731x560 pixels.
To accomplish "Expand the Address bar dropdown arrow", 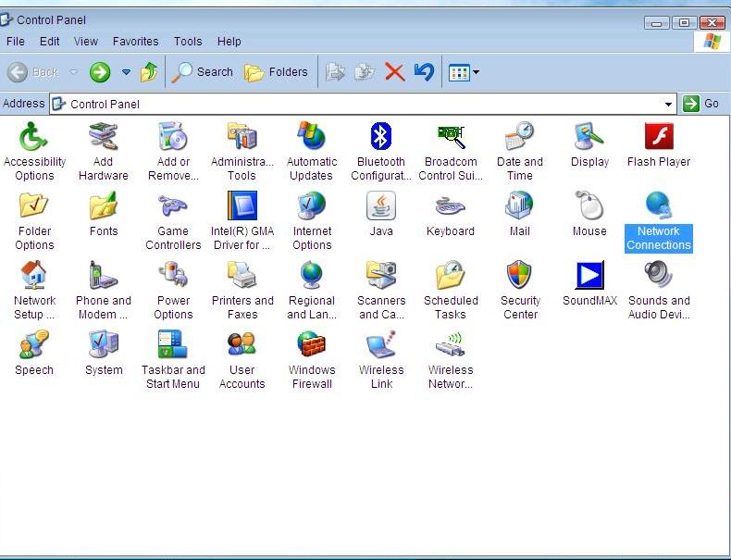I will click(668, 104).
